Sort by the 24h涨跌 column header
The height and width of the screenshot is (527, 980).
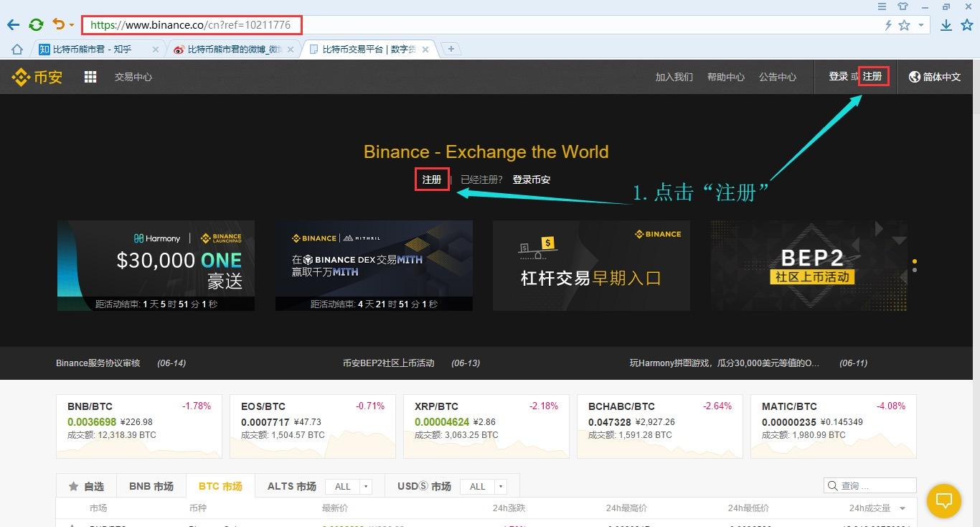pos(509,508)
